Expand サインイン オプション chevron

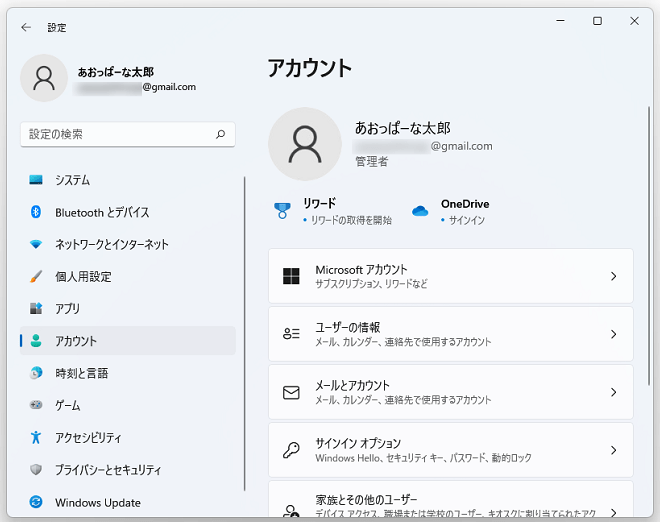click(613, 450)
